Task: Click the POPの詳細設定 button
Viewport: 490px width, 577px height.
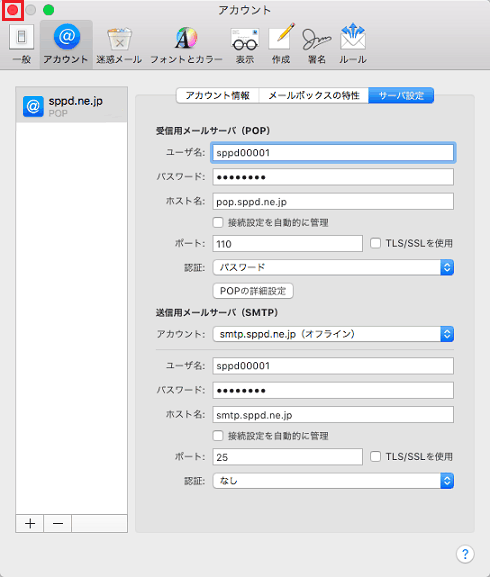Action: click(x=253, y=291)
